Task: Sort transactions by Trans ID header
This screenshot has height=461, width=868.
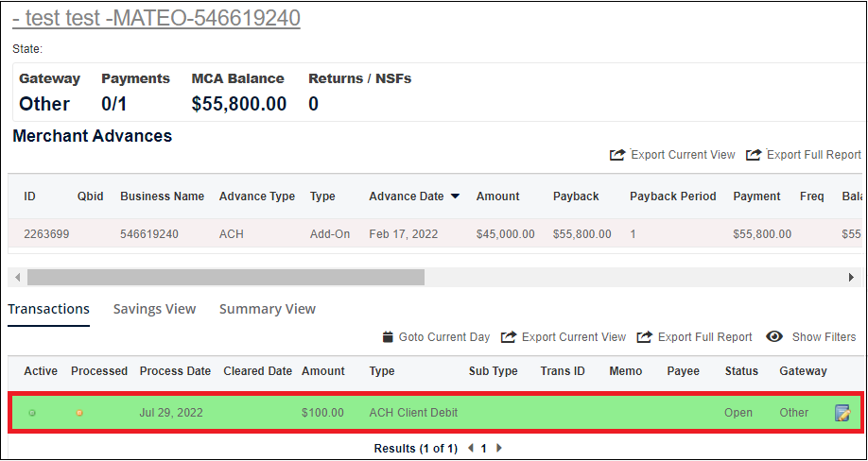Action: point(563,371)
